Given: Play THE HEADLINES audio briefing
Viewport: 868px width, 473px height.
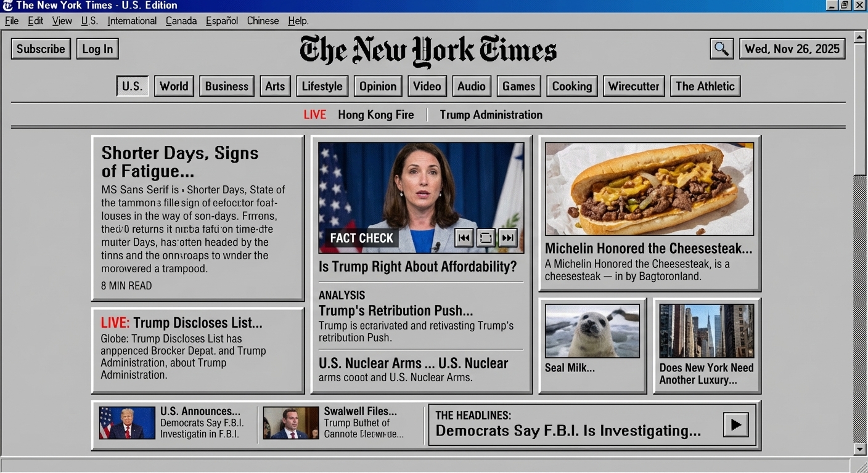Looking at the screenshot, I should 735,424.
